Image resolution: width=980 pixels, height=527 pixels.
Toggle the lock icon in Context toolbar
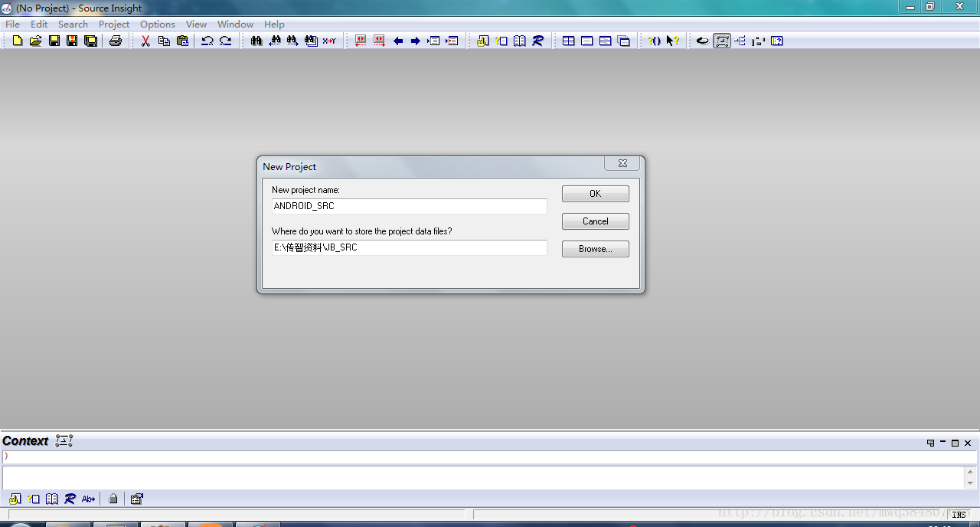click(113, 499)
